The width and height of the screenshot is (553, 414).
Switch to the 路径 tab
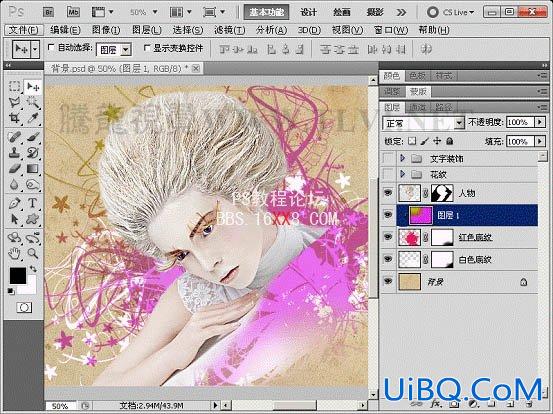click(x=443, y=107)
